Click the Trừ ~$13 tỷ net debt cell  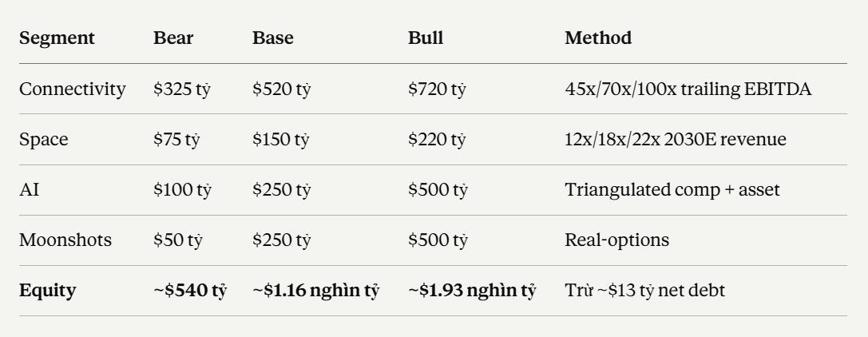coord(644,291)
